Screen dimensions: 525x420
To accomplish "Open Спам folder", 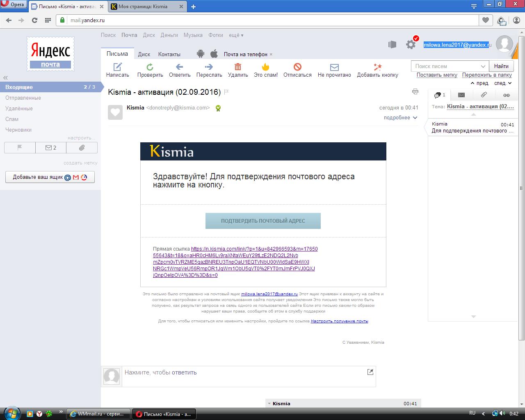I will click(x=12, y=119).
